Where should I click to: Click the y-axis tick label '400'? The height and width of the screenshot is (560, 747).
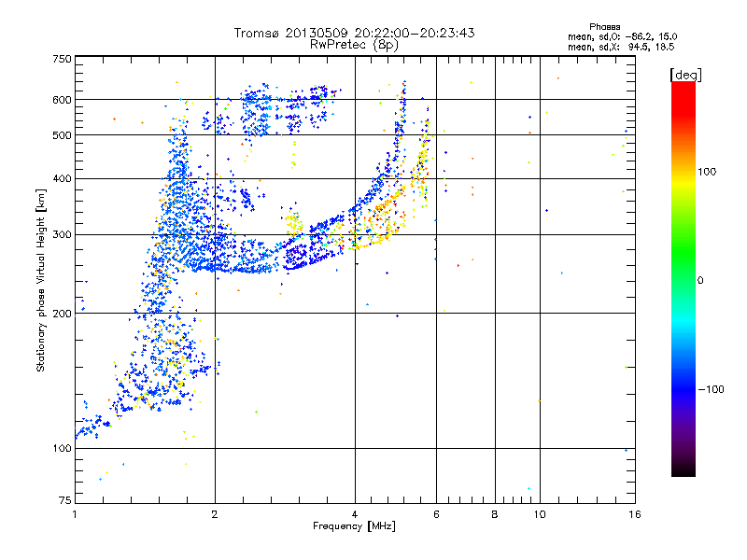[62, 179]
